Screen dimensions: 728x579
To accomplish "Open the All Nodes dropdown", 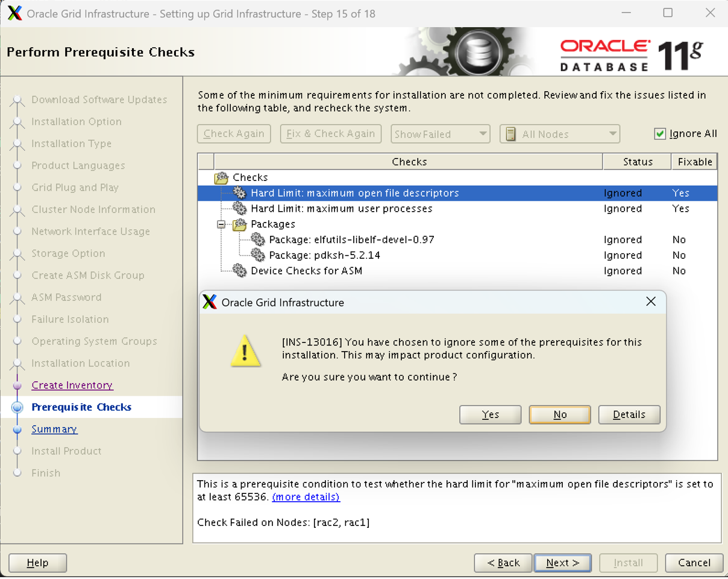I will (x=559, y=134).
